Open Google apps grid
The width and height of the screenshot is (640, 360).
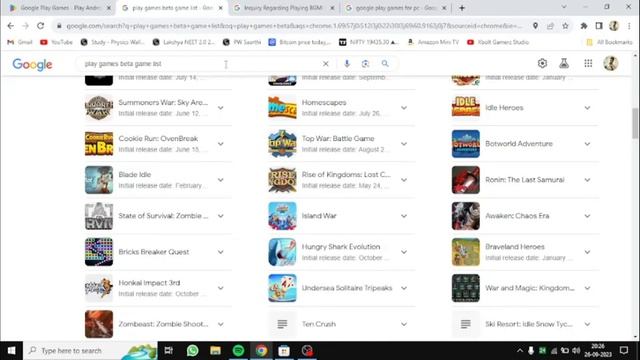click(588, 63)
